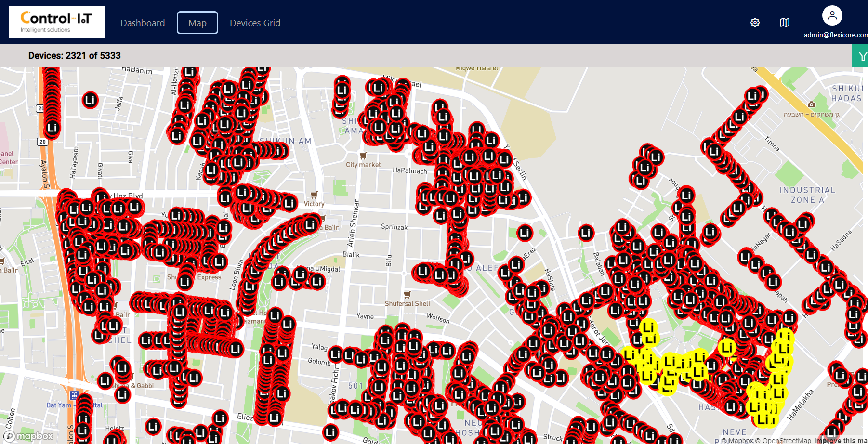Click the Victory store cart icon
Screen dimensions: 868x444
tap(314, 195)
